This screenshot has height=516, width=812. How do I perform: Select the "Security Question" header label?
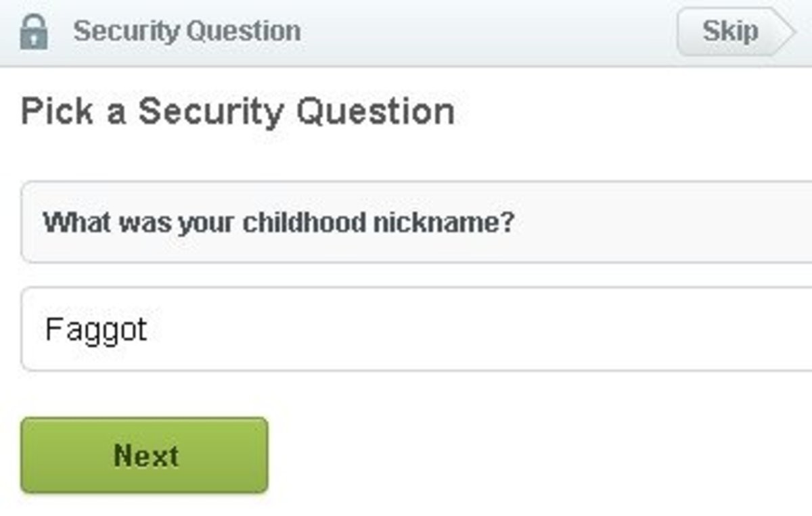coord(187,31)
